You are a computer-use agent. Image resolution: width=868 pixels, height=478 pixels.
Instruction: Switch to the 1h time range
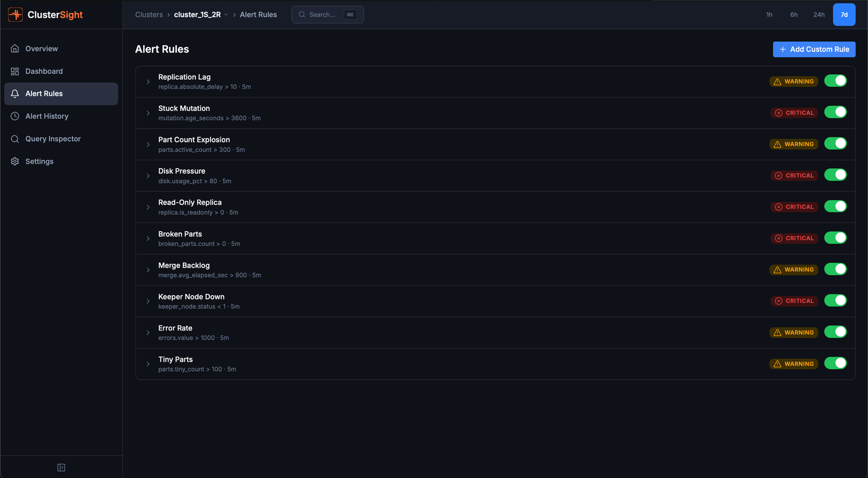pos(769,15)
